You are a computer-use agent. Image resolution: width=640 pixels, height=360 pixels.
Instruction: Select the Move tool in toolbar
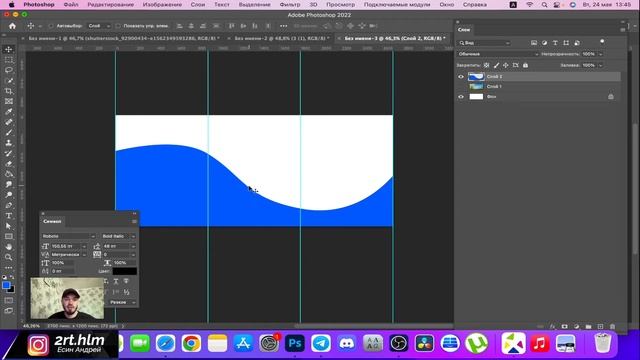[9, 49]
